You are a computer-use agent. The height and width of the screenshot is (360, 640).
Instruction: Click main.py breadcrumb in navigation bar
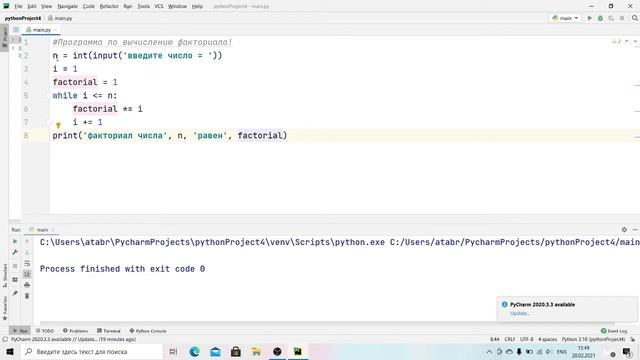60,18
